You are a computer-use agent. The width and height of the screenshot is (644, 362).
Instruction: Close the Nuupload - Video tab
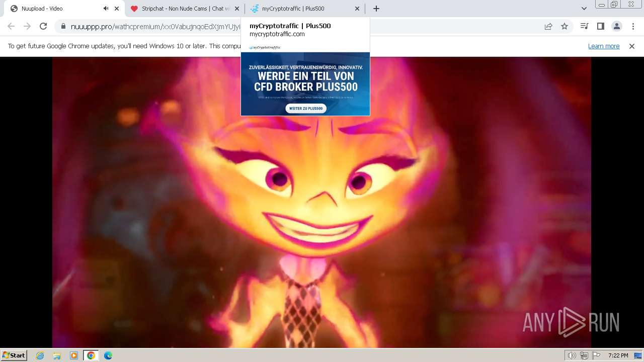117,9
